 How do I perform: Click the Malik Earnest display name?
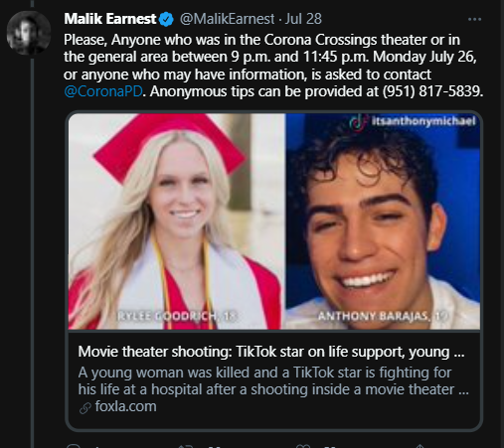pyautogui.click(x=110, y=19)
